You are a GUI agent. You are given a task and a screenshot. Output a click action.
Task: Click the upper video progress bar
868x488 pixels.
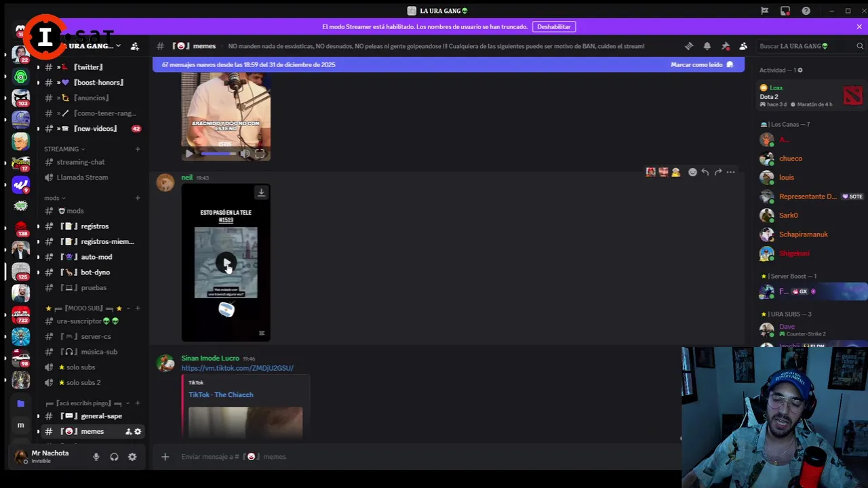[218, 154]
